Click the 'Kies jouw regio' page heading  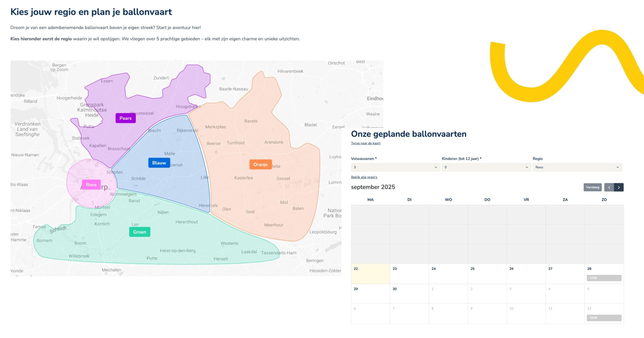[x=91, y=12]
